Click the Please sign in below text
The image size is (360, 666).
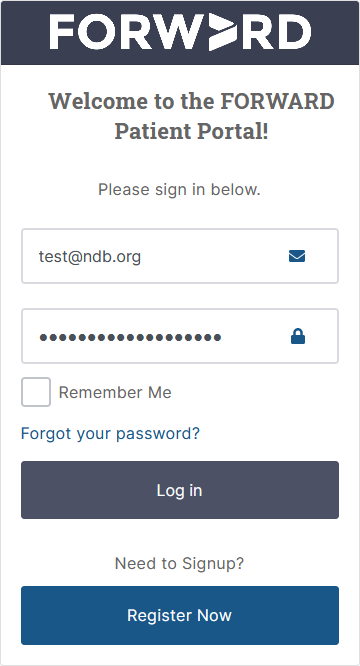point(179,189)
